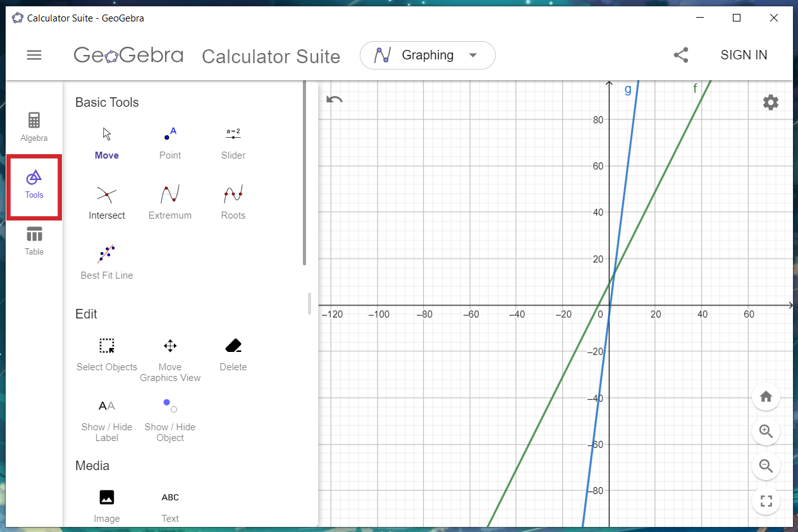Open the Graphing app dropdown
798x532 pixels.
[427, 55]
